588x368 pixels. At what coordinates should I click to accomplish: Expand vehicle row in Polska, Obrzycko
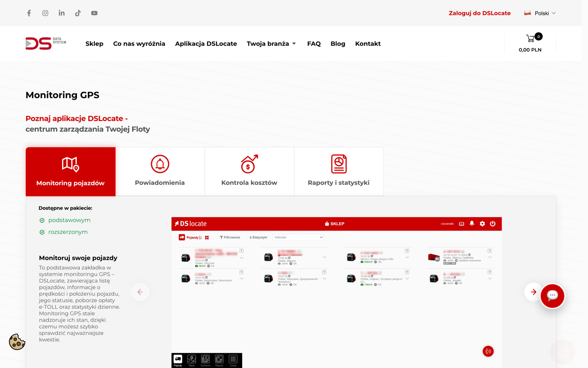(241, 258)
